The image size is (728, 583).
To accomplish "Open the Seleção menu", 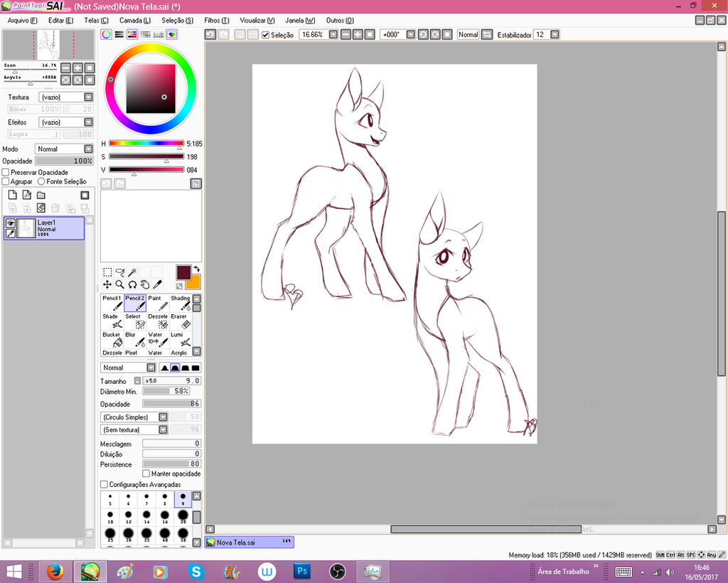I will coord(177,21).
